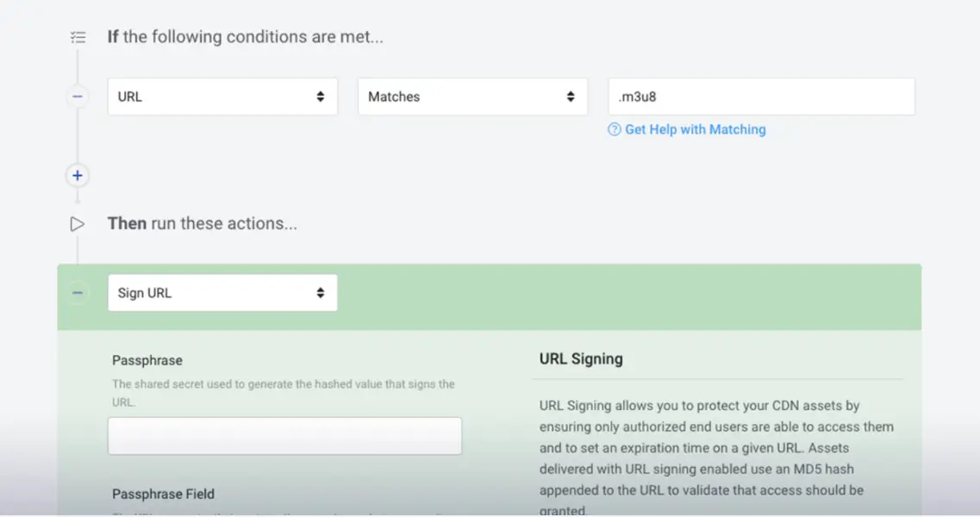
Task: Click 'If the following conditions' heading
Action: click(x=245, y=37)
